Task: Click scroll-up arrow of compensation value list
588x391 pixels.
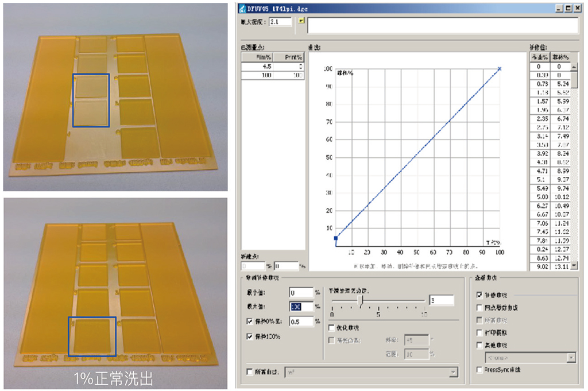Action: click(574, 67)
